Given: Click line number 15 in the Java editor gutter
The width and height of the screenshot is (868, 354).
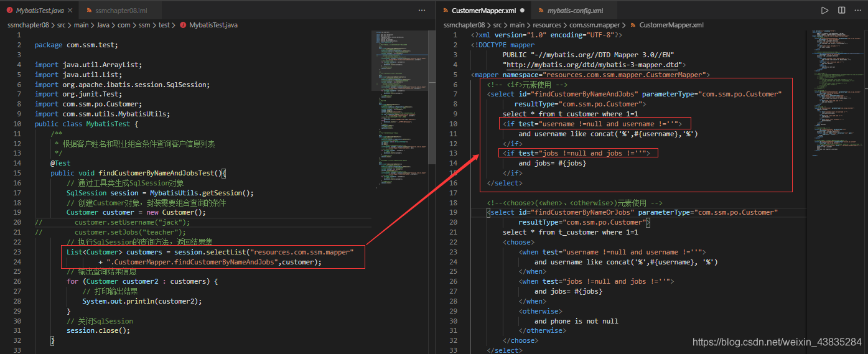Looking at the screenshot, I should [x=18, y=173].
